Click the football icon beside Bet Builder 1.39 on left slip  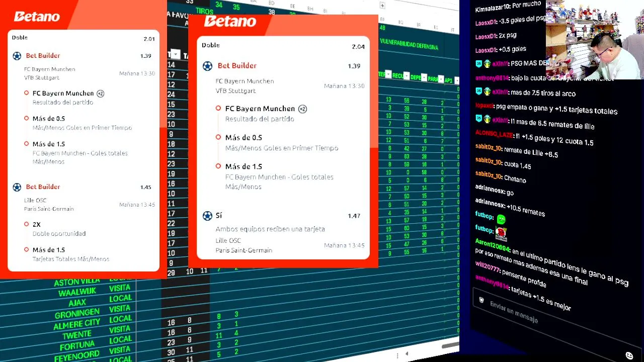coord(17,56)
